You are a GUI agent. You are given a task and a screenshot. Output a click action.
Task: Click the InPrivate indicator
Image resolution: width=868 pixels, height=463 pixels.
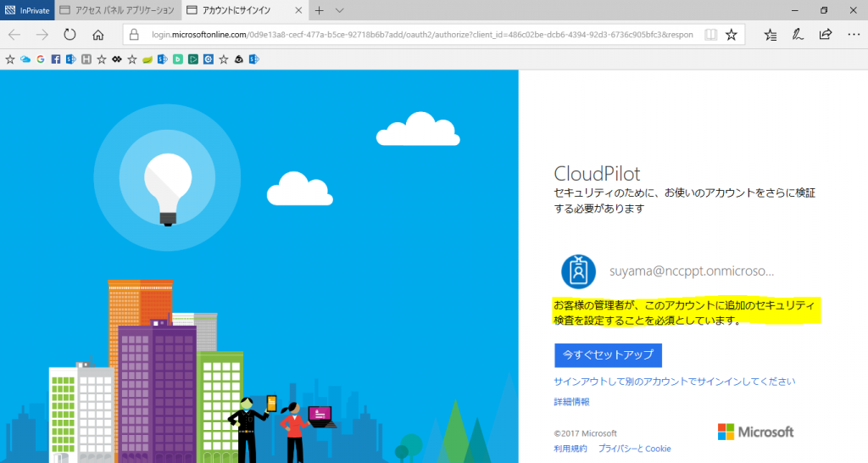click(x=27, y=10)
